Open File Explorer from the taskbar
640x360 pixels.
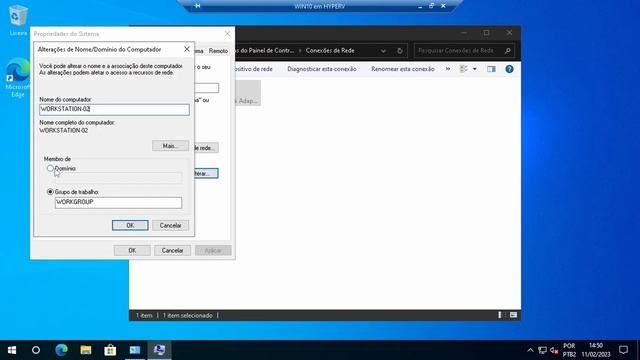[86, 350]
